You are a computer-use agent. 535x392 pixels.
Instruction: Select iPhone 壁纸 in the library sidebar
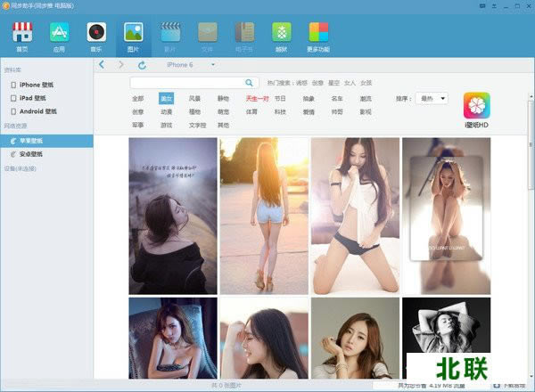[x=38, y=86]
